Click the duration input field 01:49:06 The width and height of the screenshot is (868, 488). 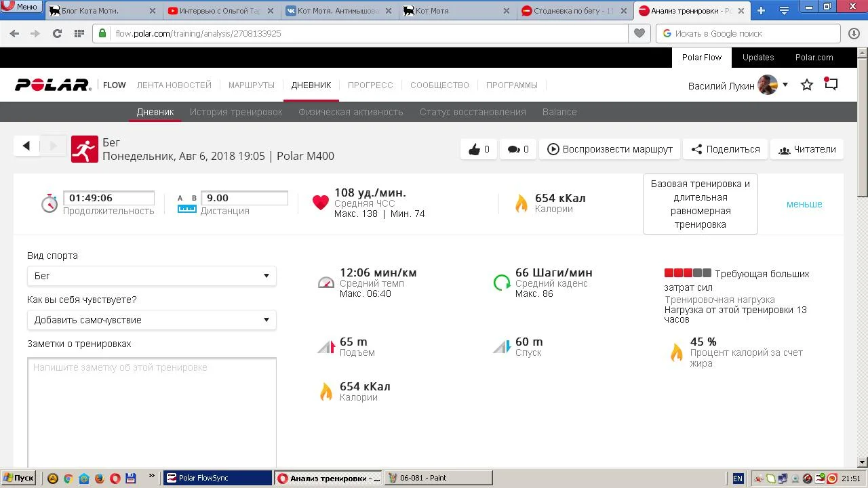(x=108, y=198)
